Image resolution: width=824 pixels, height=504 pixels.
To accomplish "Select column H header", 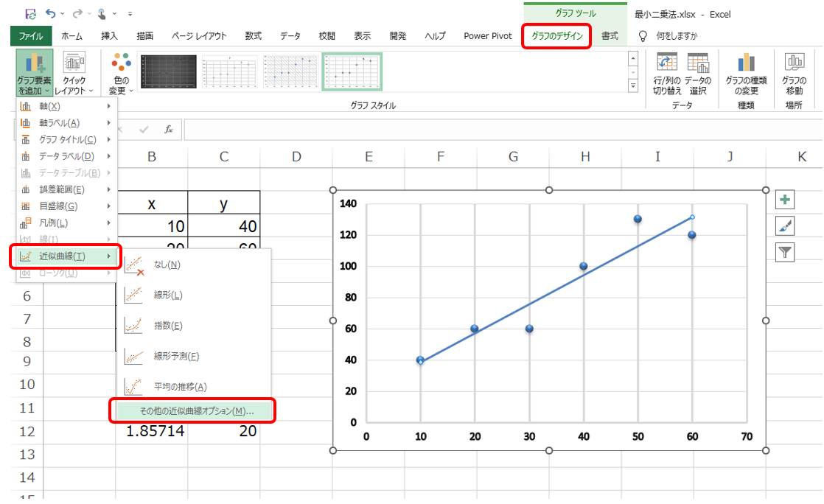I will 585,157.
